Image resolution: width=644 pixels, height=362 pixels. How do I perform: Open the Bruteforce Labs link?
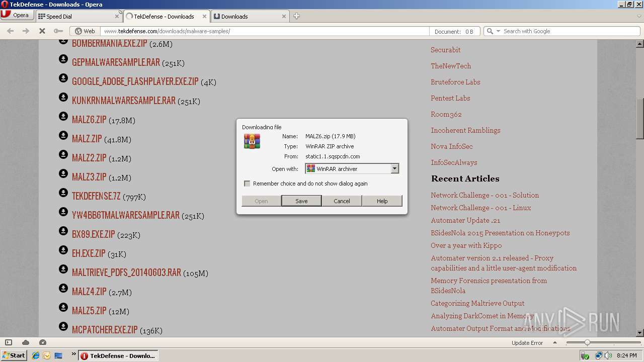tap(455, 82)
